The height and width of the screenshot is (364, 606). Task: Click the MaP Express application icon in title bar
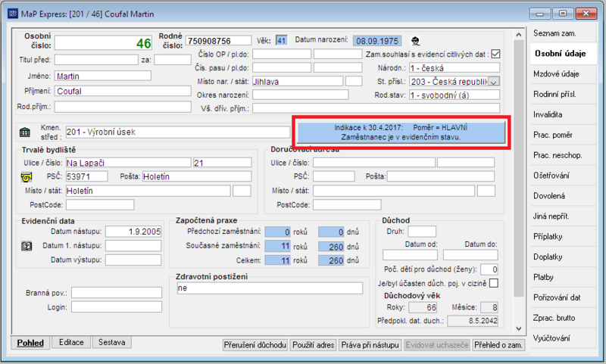[13, 14]
